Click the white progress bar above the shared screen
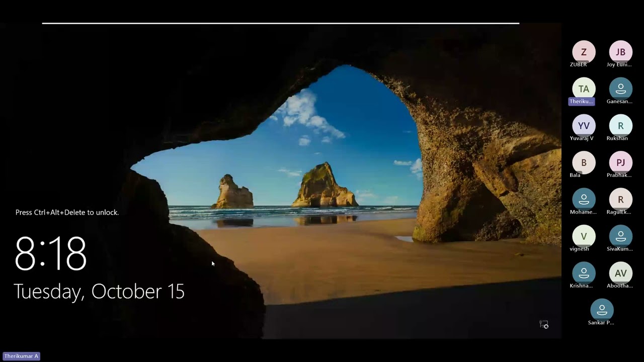This screenshot has width=644, height=362. [280, 23]
